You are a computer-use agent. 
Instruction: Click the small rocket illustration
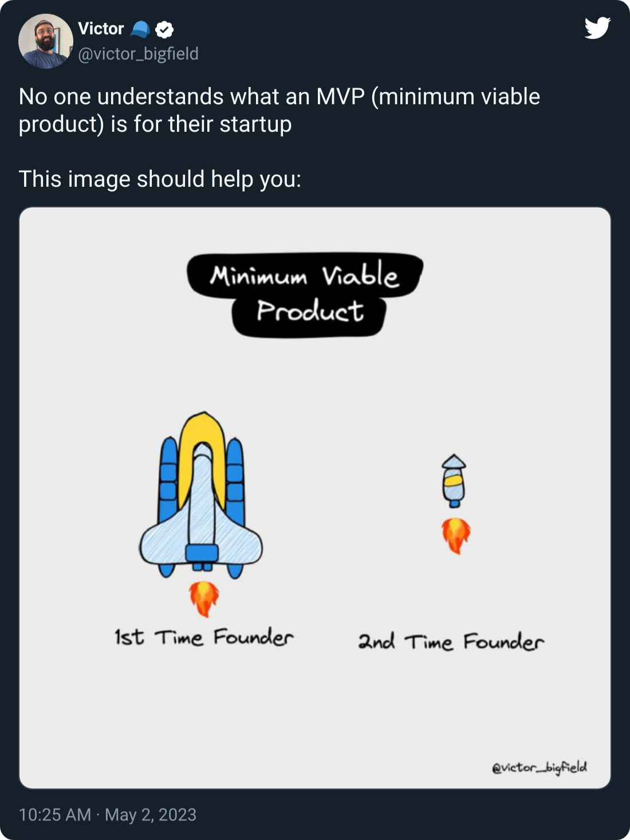click(454, 481)
